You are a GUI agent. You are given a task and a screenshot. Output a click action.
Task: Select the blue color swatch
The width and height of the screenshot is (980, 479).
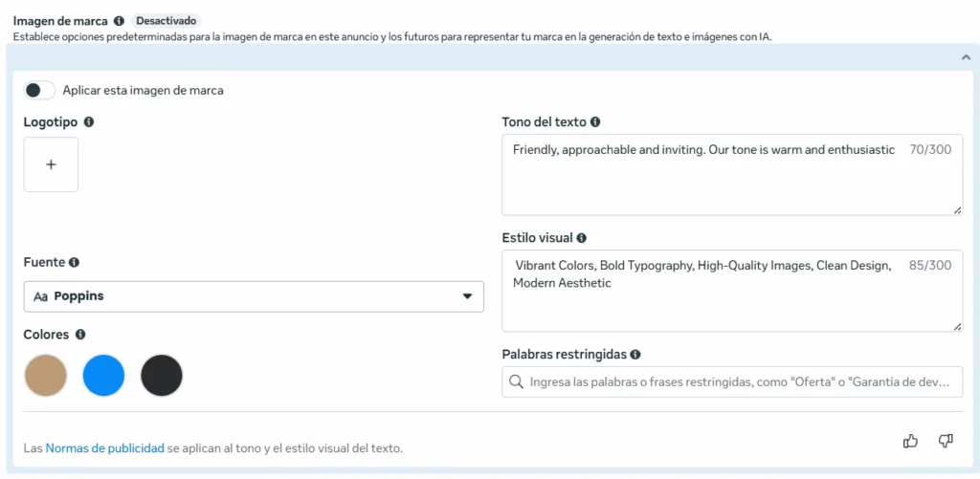click(103, 376)
